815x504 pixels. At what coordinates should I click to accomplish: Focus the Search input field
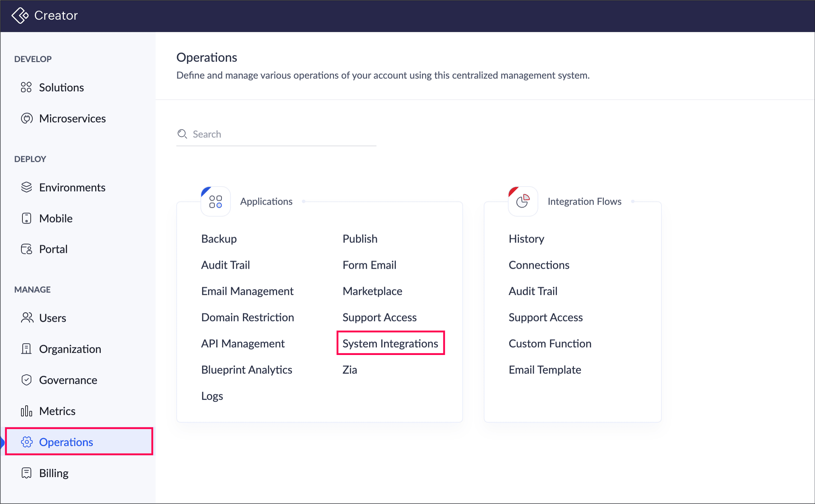283,134
